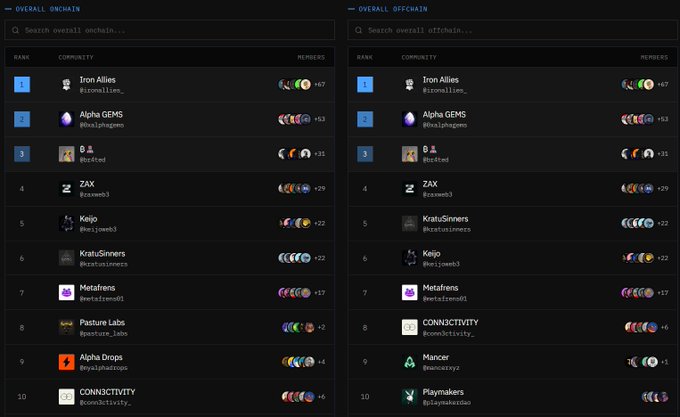The width and height of the screenshot is (680, 417).
Task: Select rank 3 badge in Offchain table
Action: tap(365, 154)
